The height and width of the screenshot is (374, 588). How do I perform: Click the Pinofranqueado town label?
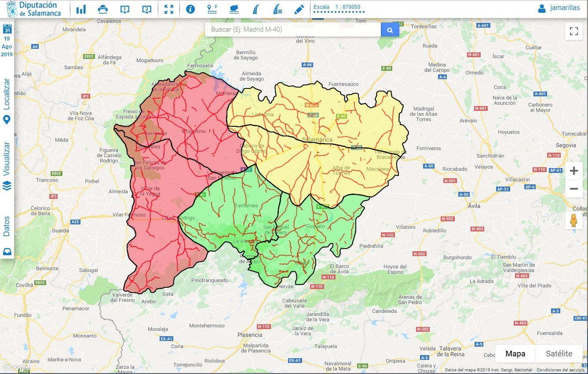click(x=210, y=280)
